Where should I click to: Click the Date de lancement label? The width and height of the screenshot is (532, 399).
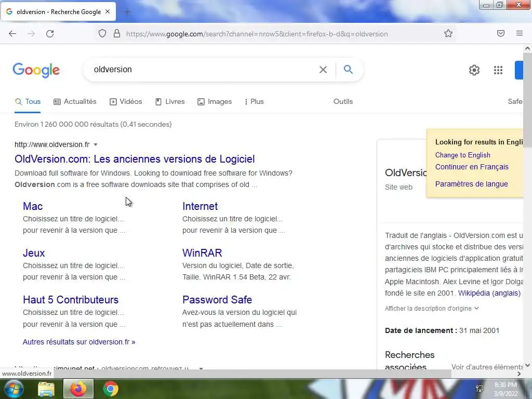(x=421, y=330)
